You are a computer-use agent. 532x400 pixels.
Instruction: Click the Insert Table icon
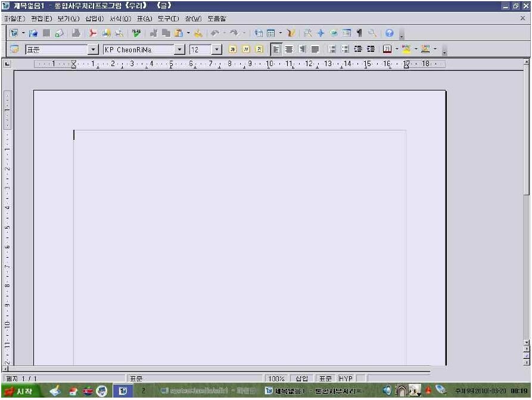click(x=270, y=33)
